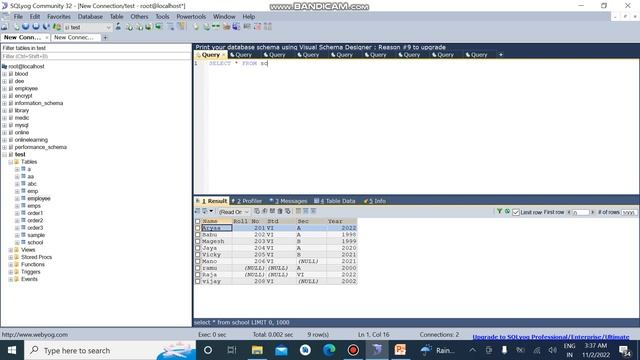
Task: Expand the 'school' table node
Action: point(17,242)
